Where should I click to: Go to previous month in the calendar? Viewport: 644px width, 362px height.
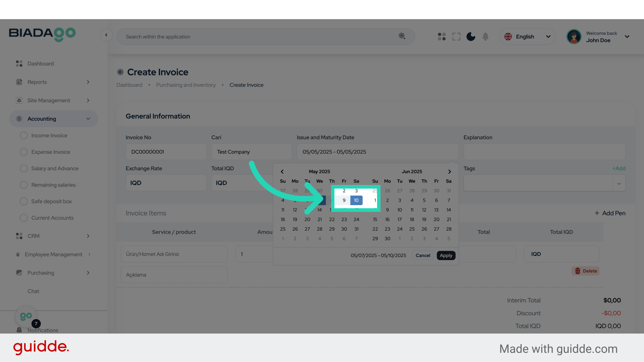pos(282,172)
